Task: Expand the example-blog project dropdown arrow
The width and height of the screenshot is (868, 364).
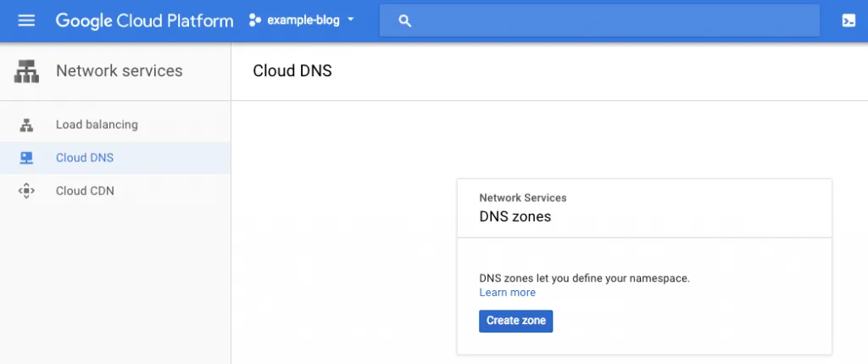Action: tap(350, 20)
